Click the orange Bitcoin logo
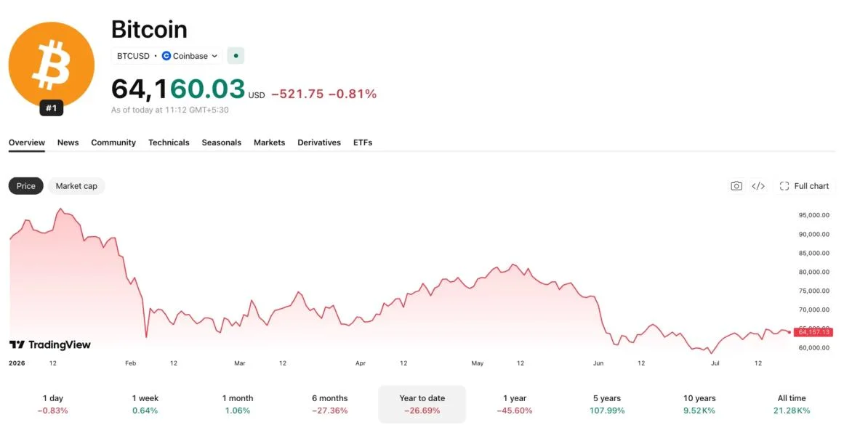The width and height of the screenshot is (868, 436). coord(52,65)
